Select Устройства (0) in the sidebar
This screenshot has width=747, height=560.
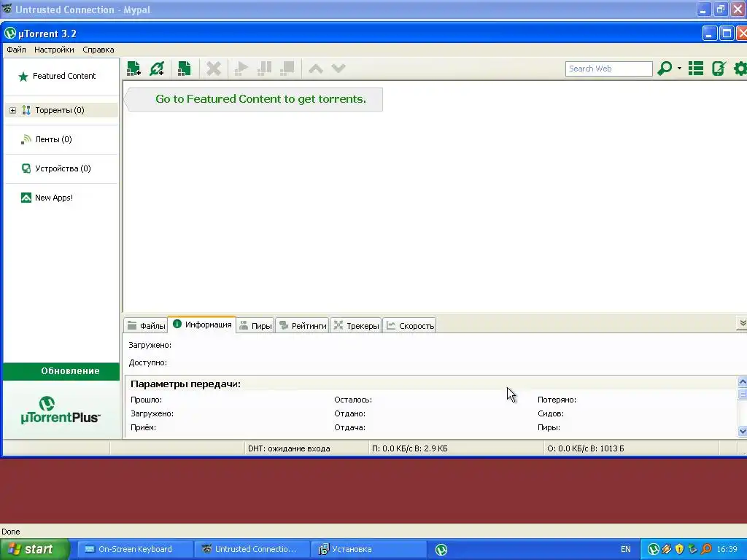63,168
